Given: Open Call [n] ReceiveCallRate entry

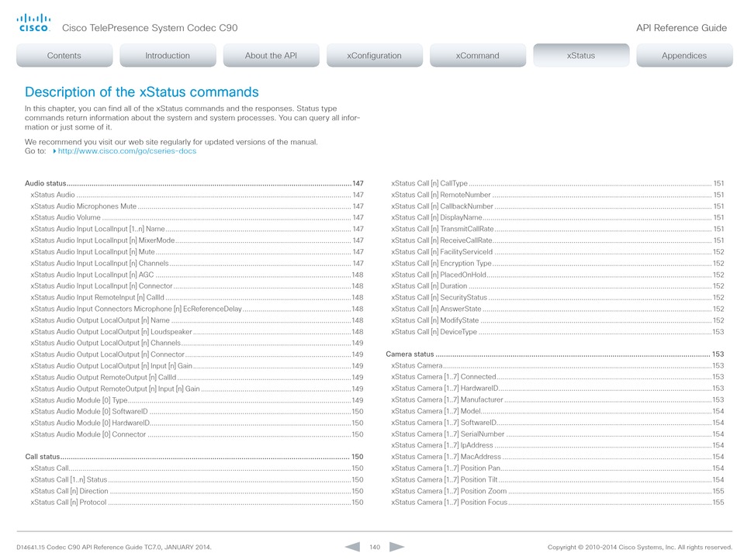Looking at the screenshot, I should click(x=558, y=240).
